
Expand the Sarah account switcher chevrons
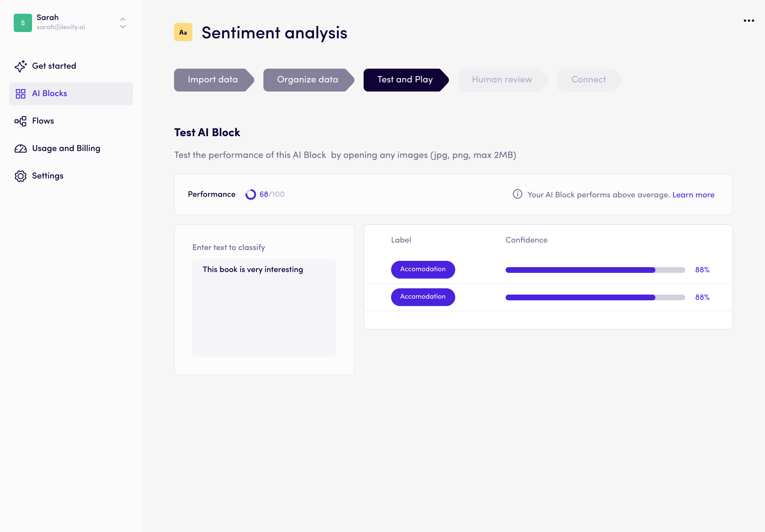tap(123, 23)
